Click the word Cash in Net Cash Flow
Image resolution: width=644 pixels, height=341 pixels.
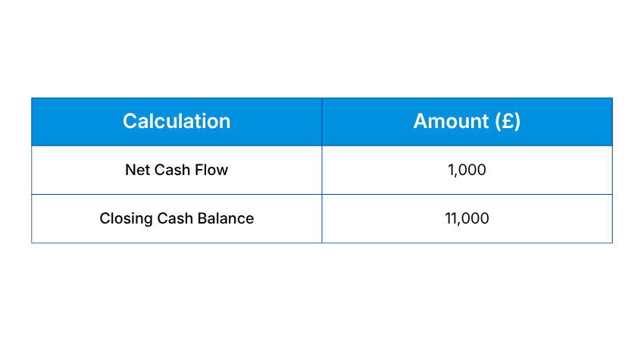pos(173,170)
